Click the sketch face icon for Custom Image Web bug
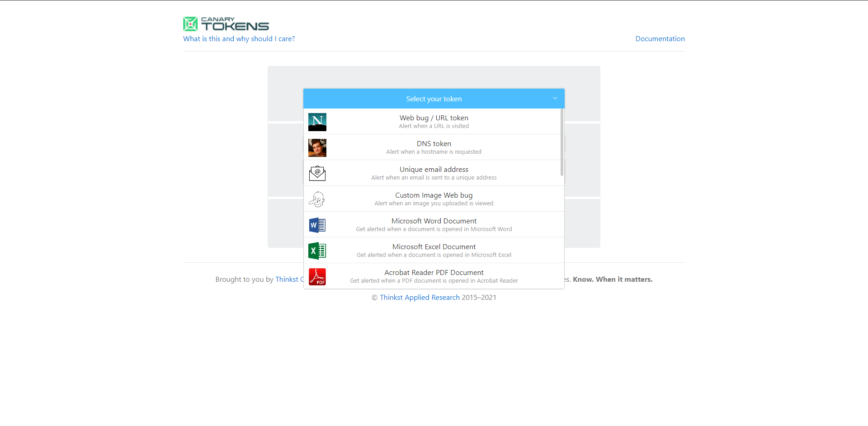This screenshot has width=868, height=426. [317, 199]
